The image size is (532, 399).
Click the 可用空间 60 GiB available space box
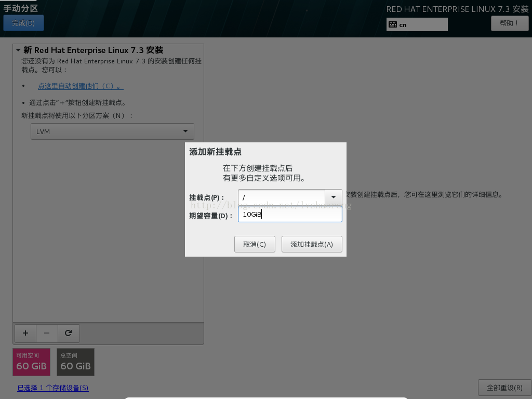click(32, 362)
